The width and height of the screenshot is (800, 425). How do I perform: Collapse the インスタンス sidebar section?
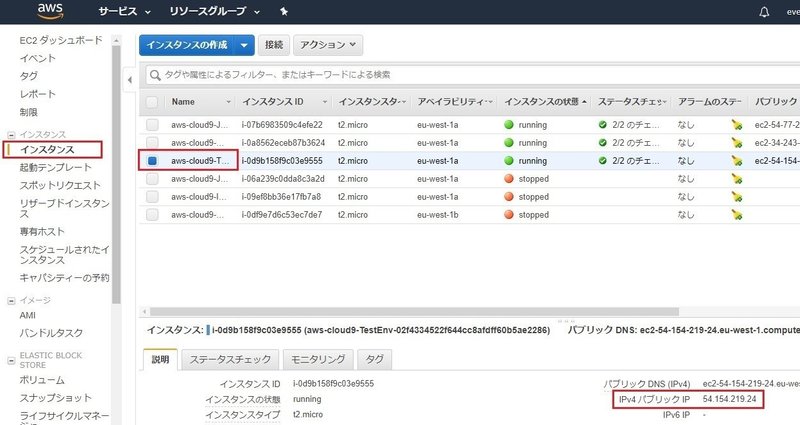[x=11, y=135]
